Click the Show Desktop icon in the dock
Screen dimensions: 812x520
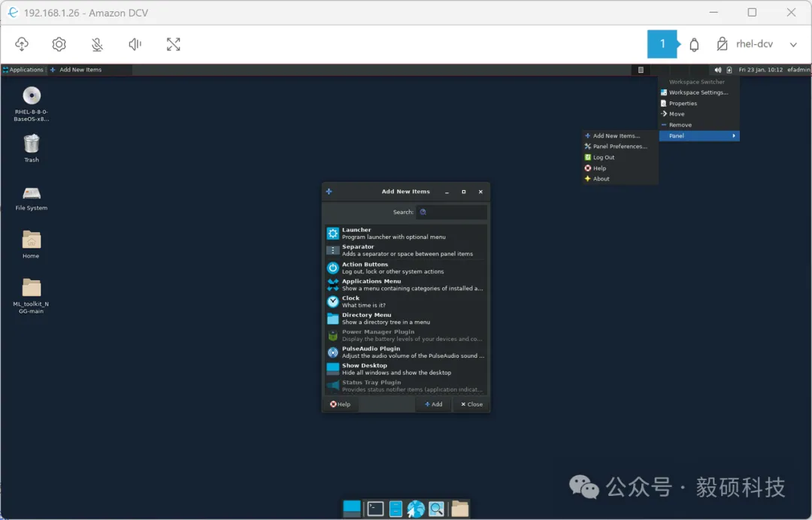click(351, 509)
